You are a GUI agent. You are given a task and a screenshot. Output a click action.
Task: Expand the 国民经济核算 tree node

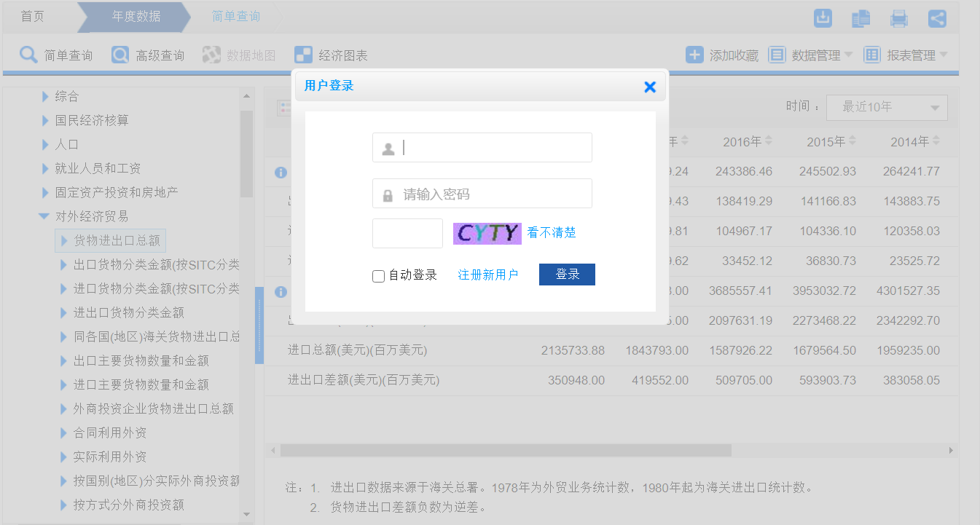[45, 120]
